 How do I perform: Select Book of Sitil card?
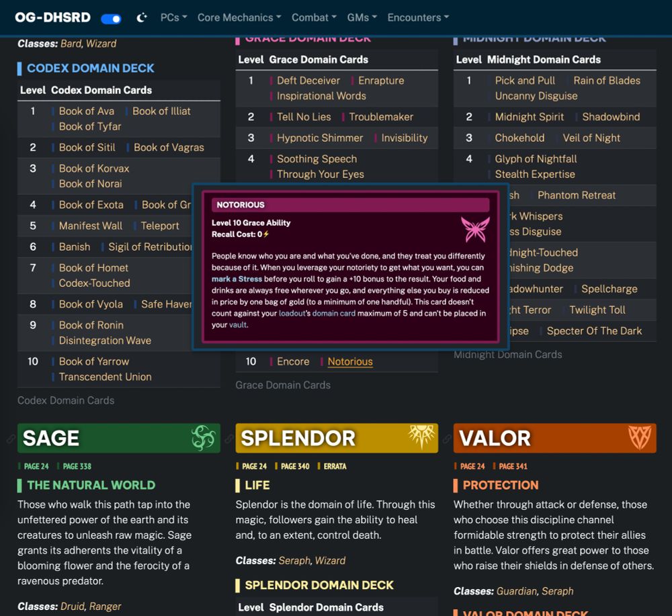coord(87,147)
